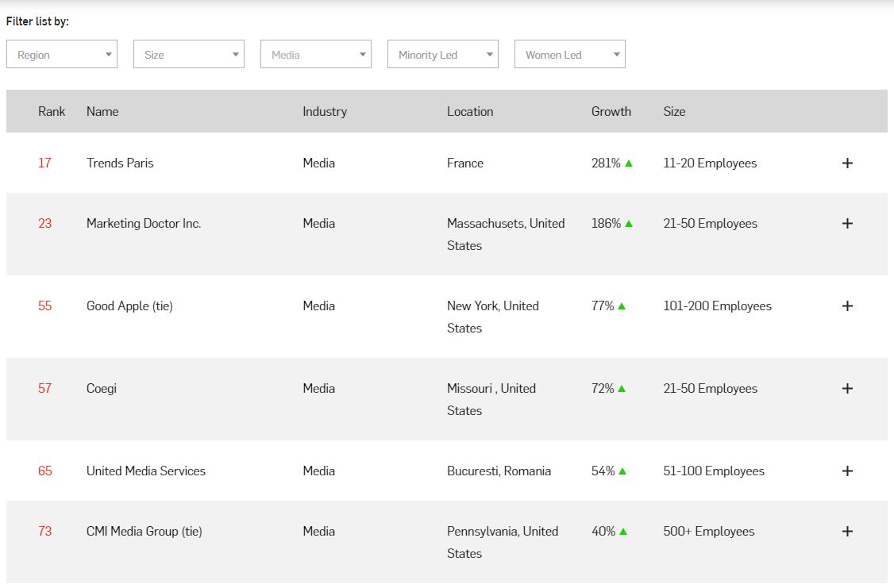Click the 11-20 Employees size cell
This screenshot has width=894, height=588.
coord(710,163)
